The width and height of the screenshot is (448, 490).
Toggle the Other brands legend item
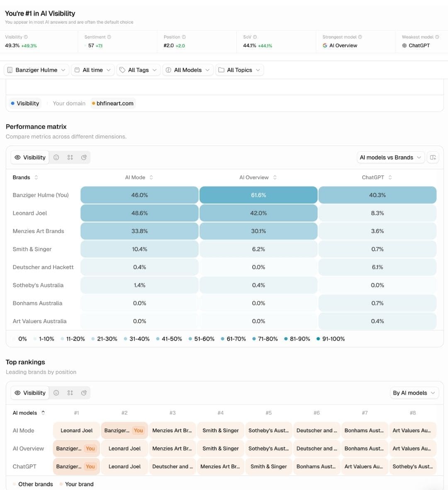coord(33,484)
